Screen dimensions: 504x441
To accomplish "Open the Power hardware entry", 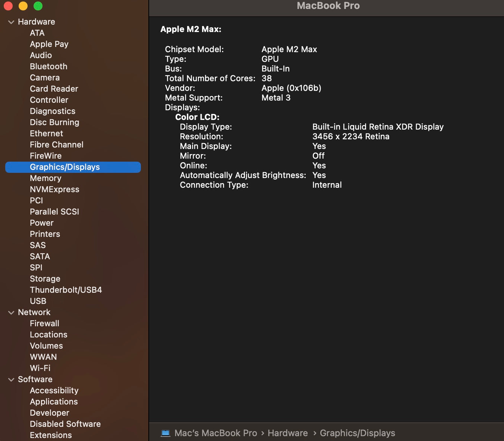I will point(41,223).
